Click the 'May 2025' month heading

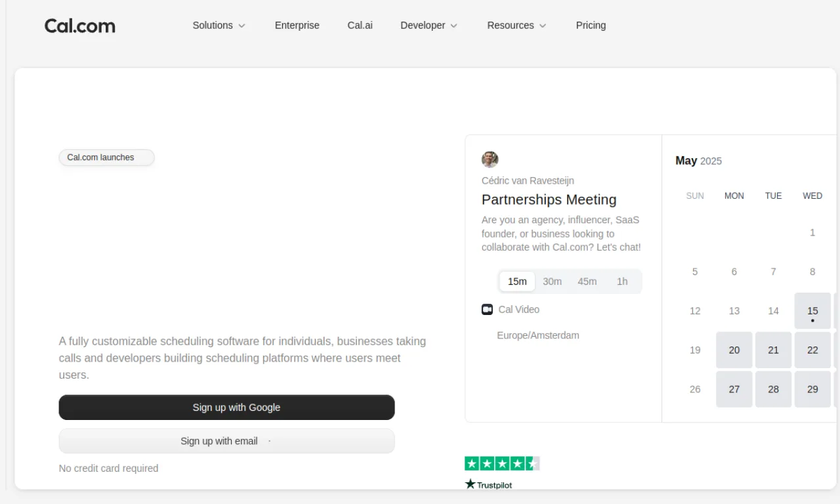698,161
